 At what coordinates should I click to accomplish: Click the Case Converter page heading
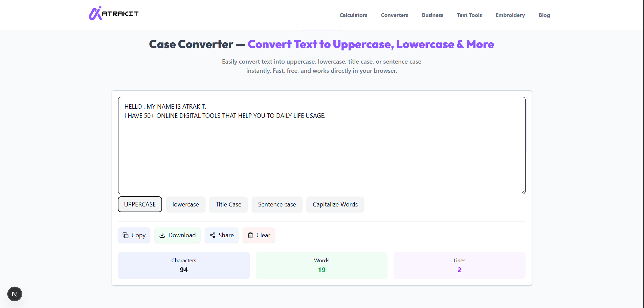coord(321,44)
